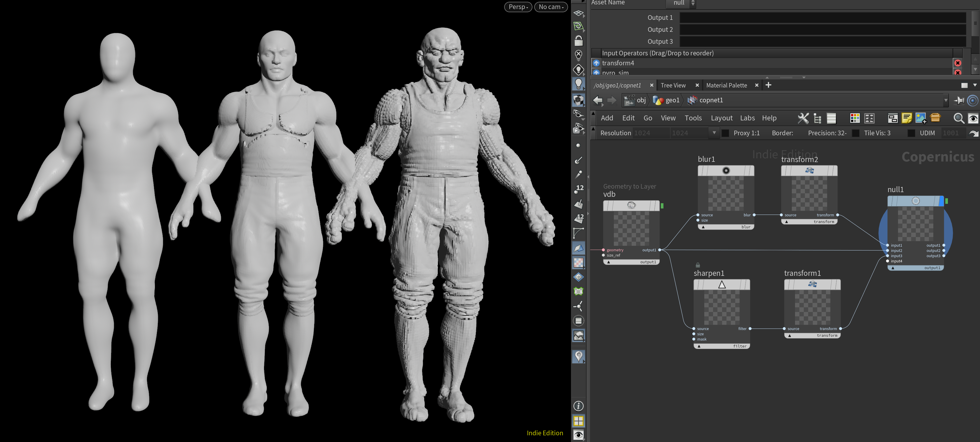Open the Resolution preset dropdown

pyautogui.click(x=714, y=133)
